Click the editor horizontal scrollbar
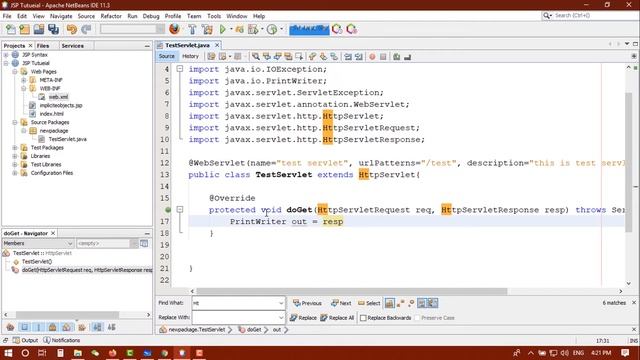Viewport: 640px width, 360px height. 352,291
